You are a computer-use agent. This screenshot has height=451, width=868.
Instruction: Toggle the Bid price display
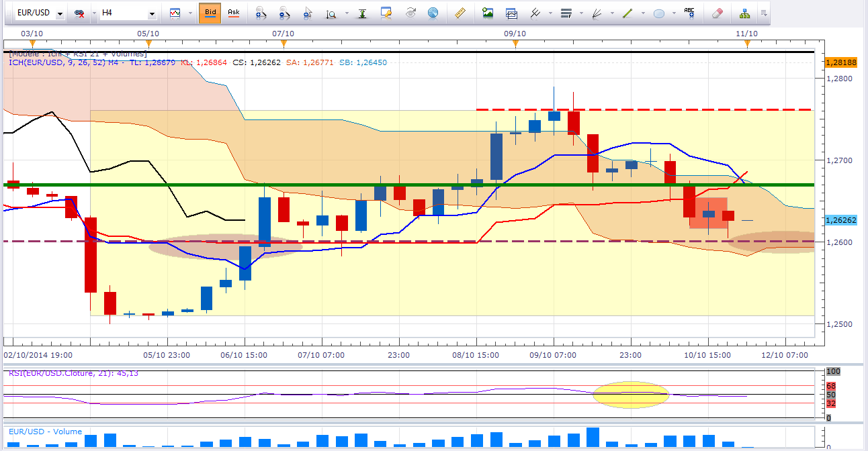[x=210, y=13]
